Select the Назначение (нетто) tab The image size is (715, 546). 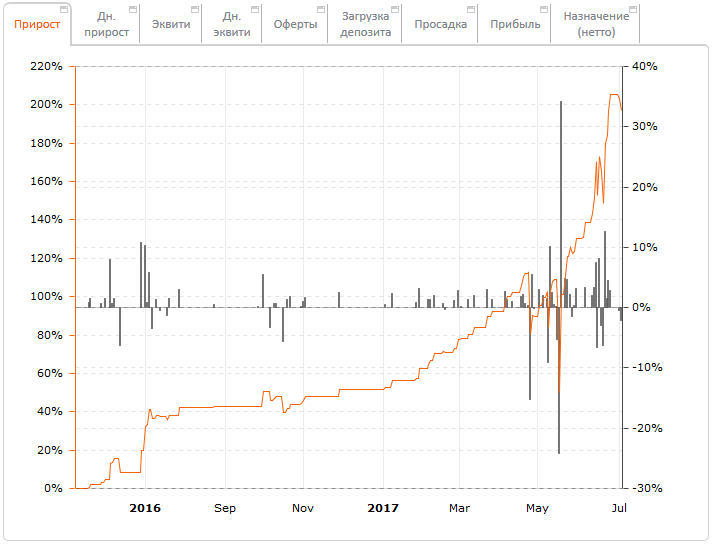click(x=596, y=24)
